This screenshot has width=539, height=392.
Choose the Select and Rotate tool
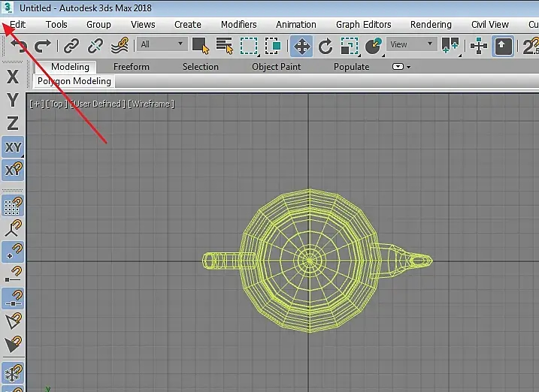pyautogui.click(x=326, y=47)
